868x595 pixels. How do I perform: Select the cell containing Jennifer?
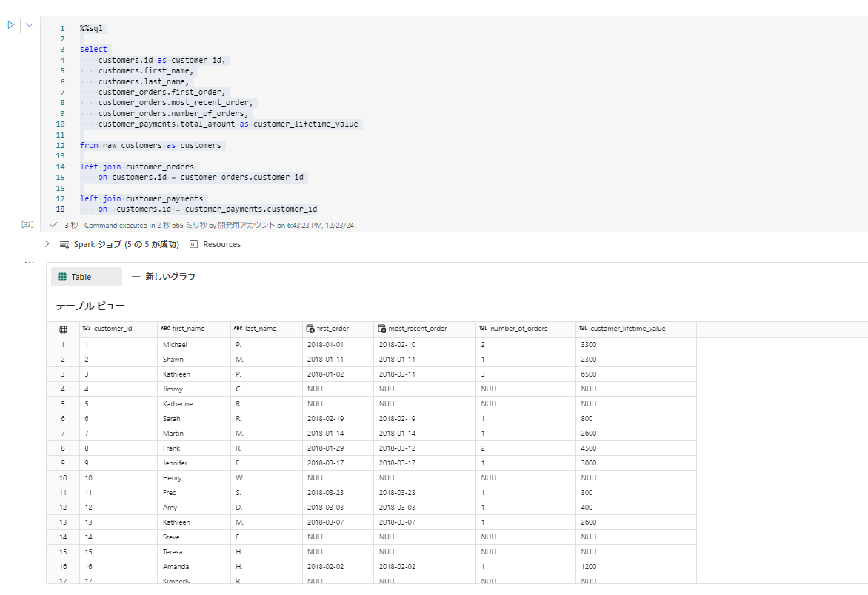[x=194, y=463]
